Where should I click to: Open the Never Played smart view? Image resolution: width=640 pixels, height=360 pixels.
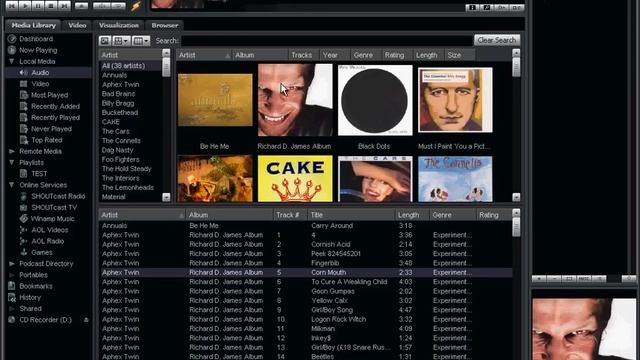point(51,129)
